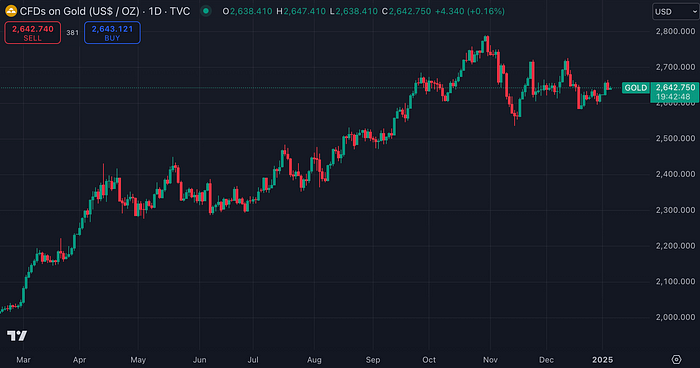Click the close price C2,642.750
The image size is (700, 368).
point(406,11)
